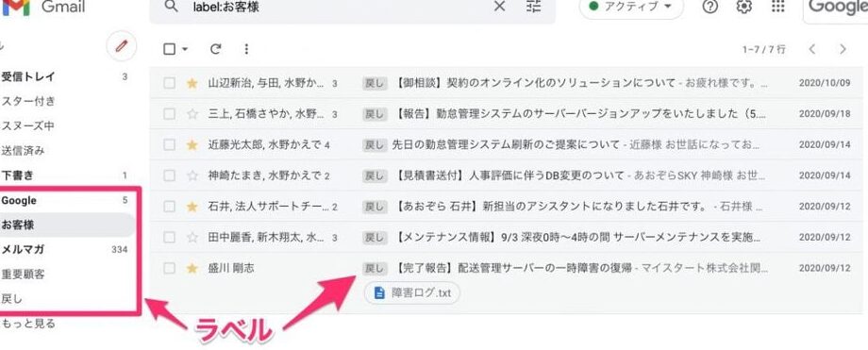The width and height of the screenshot is (868, 350).
Task: Open email 【あおぞら 石井】新担当
Action: 506,207
